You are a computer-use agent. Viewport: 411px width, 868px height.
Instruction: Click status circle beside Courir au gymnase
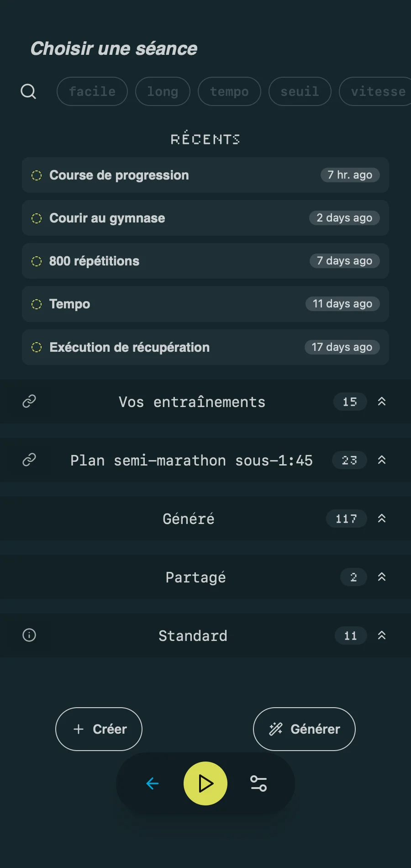(x=37, y=218)
